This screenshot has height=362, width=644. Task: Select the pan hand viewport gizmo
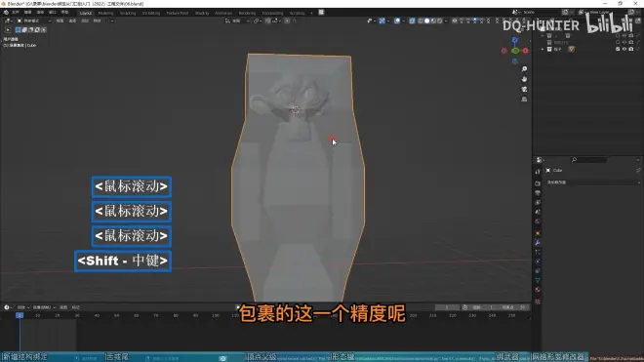point(524,79)
